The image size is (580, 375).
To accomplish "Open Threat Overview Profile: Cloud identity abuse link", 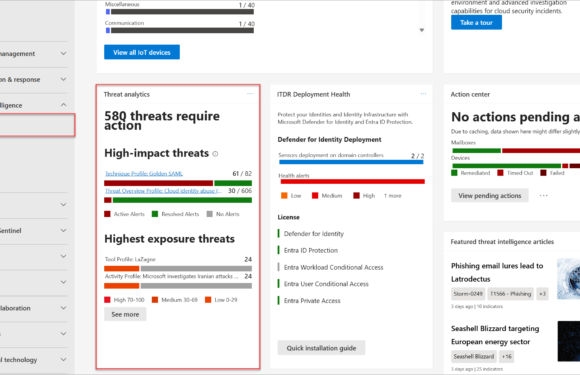I will coord(163,191).
